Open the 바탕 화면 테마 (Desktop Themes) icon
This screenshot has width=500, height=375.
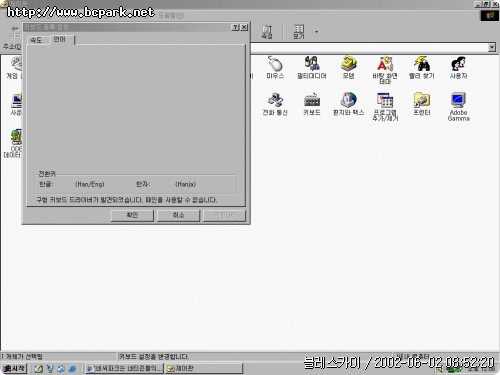(385, 70)
